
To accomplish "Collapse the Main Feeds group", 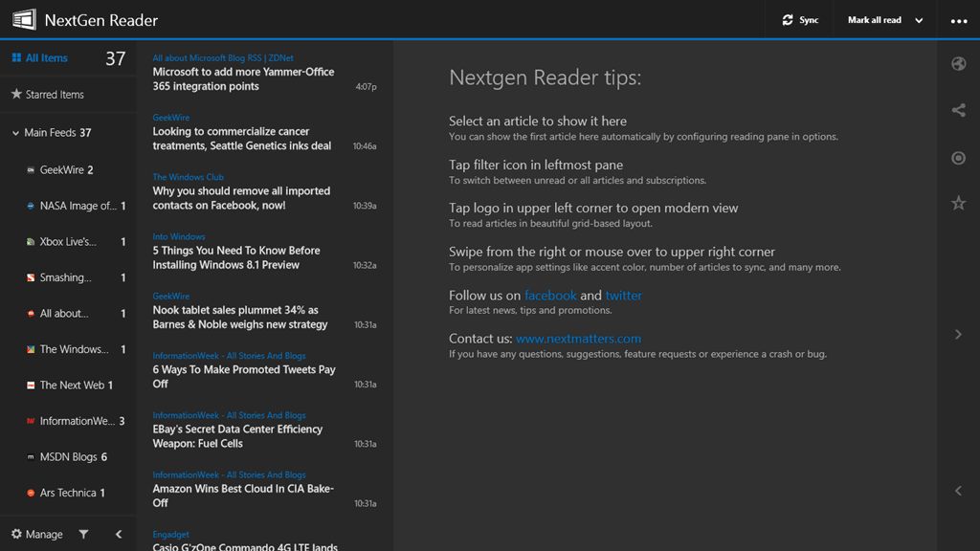I will point(15,133).
